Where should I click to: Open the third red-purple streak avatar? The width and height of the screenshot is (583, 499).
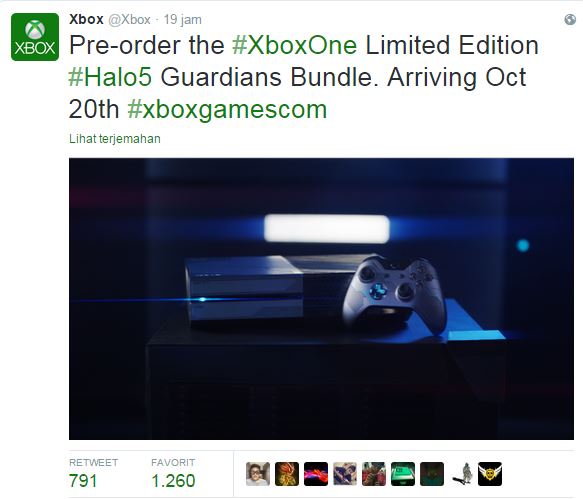[x=316, y=474]
